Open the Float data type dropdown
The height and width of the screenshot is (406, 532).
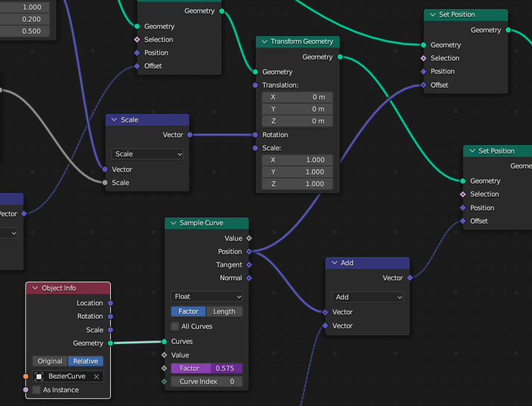click(x=207, y=296)
